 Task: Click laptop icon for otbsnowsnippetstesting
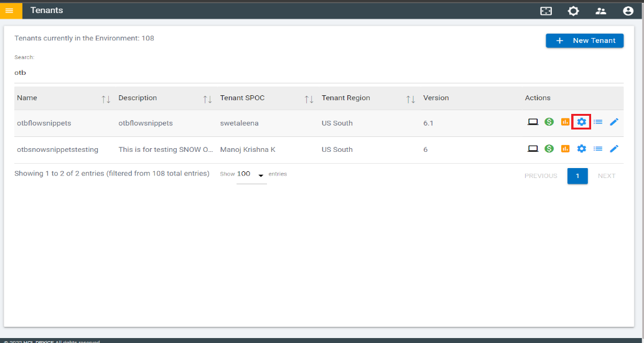point(533,149)
